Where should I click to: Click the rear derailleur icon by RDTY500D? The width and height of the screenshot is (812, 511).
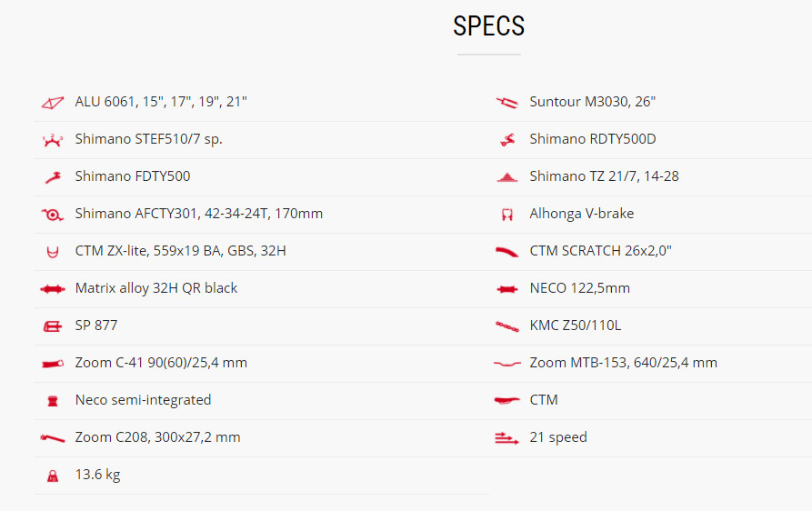507,140
